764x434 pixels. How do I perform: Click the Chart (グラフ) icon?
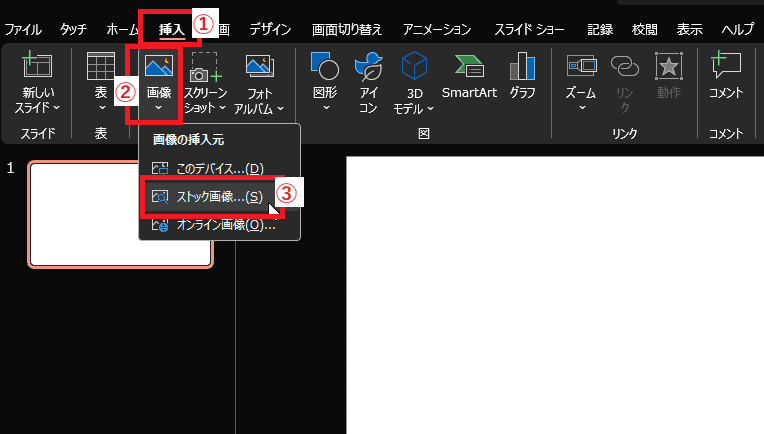point(522,67)
